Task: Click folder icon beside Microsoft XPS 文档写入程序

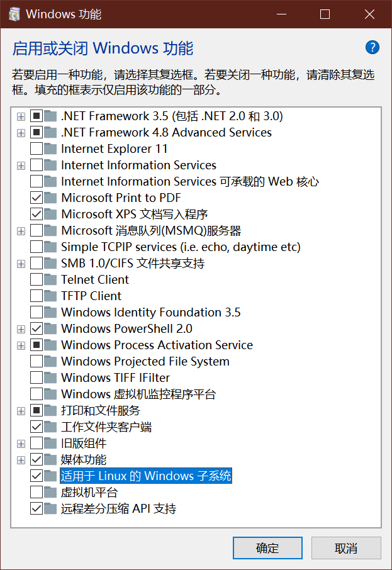Action: point(50,214)
